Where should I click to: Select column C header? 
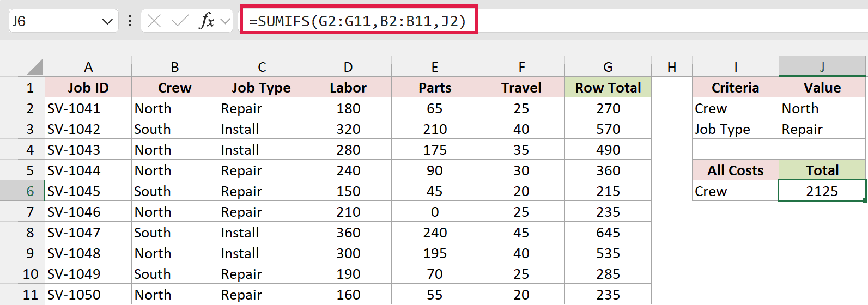pos(262,67)
